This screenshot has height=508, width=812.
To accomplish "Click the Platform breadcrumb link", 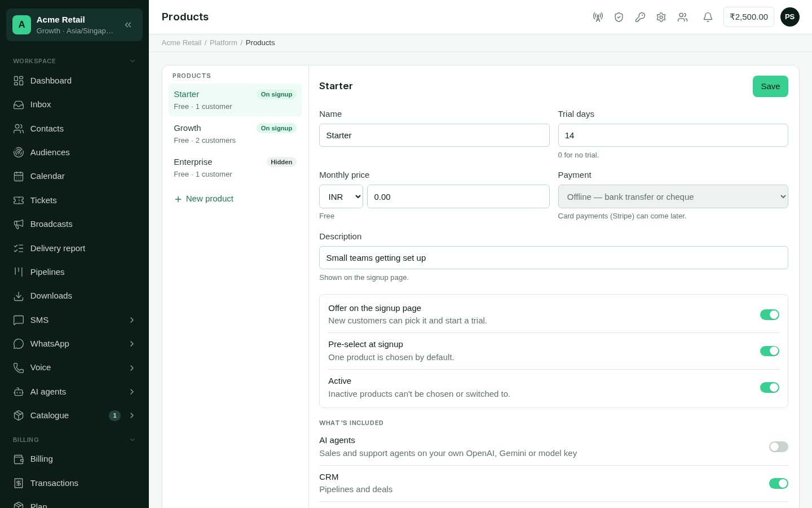I will pos(223,43).
